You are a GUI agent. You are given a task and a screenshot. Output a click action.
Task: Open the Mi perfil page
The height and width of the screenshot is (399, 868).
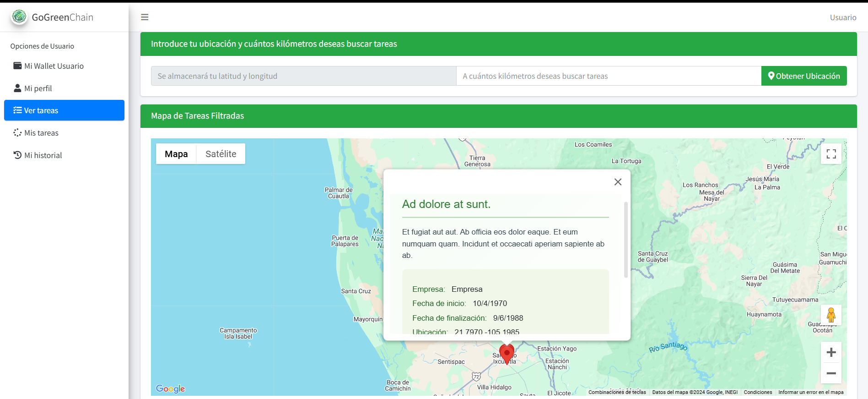pyautogui.click(x=64, y=88)
